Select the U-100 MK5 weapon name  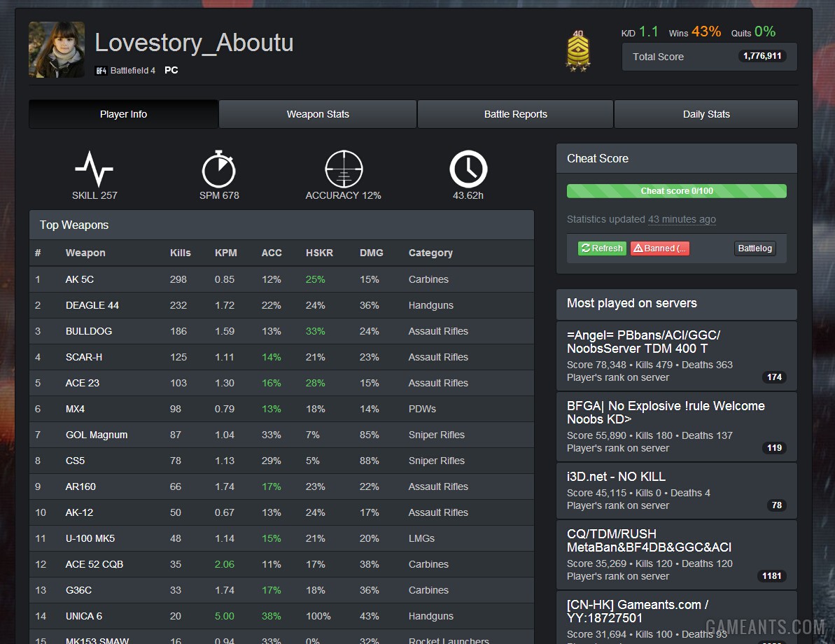(x=90, y=538)
